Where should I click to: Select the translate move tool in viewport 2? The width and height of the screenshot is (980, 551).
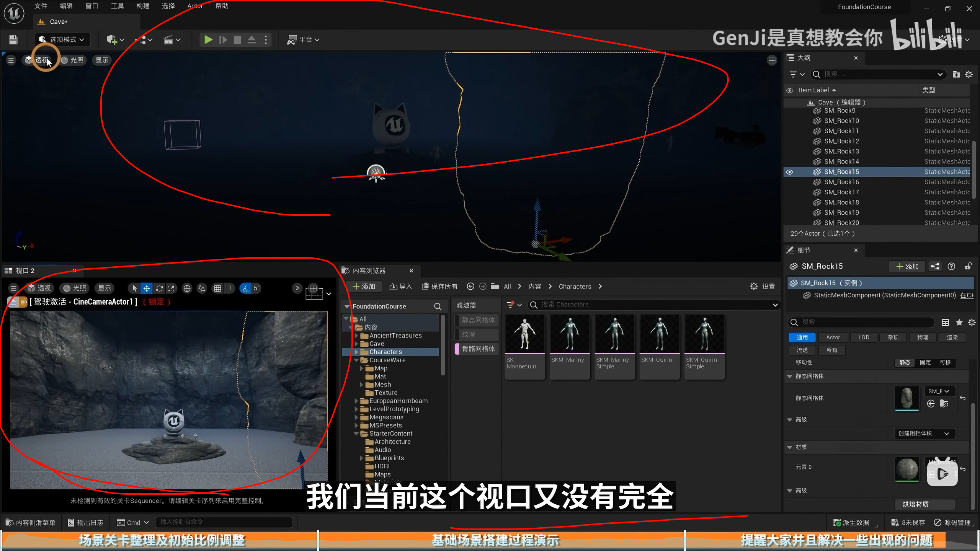tap(147, 288)
